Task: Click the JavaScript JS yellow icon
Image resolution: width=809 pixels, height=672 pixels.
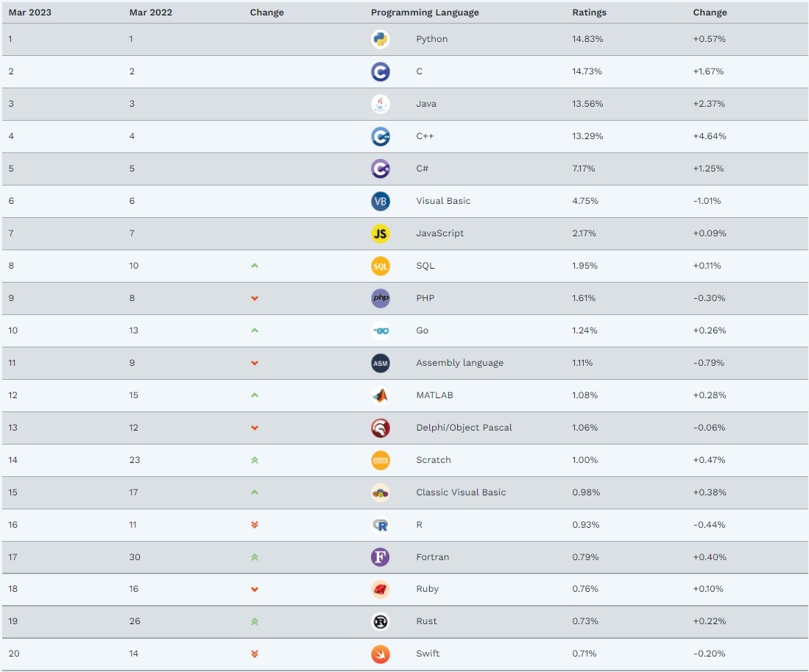Action: click(x=380, y=233)
